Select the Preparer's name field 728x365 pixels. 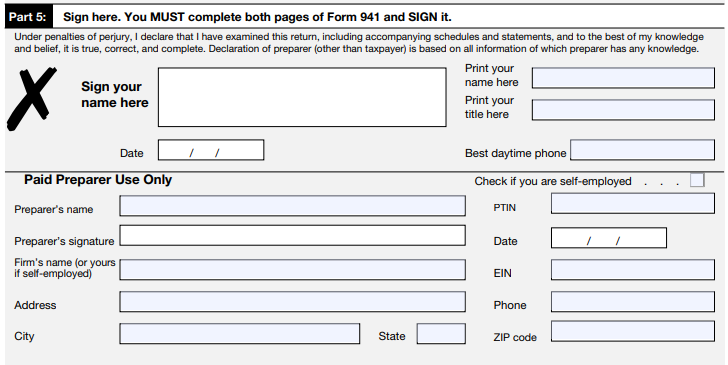292,206
